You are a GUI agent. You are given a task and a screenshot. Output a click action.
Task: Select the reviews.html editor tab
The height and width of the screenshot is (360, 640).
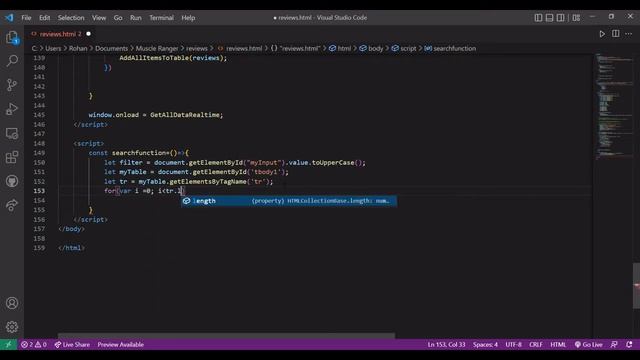[60, 34]
